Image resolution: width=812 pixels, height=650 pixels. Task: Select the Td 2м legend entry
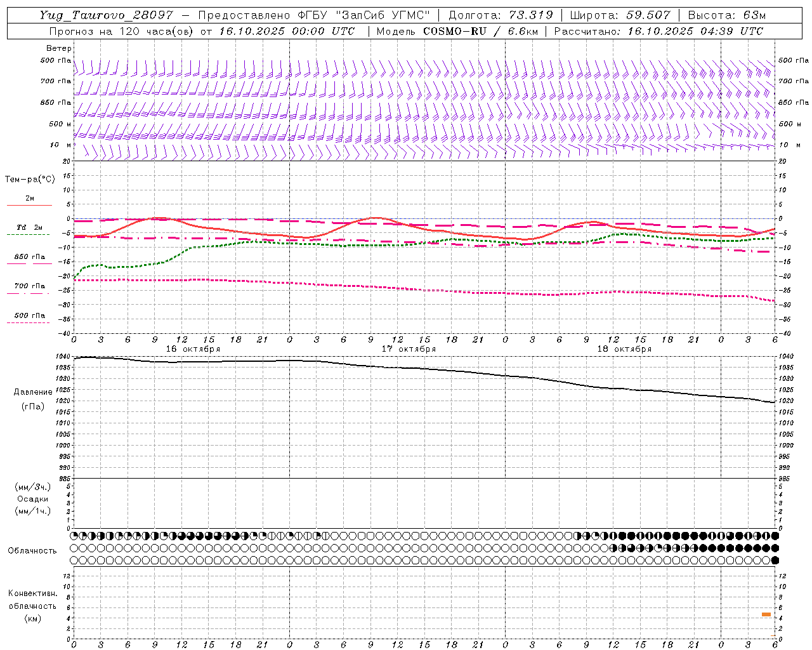click(29, 227)
